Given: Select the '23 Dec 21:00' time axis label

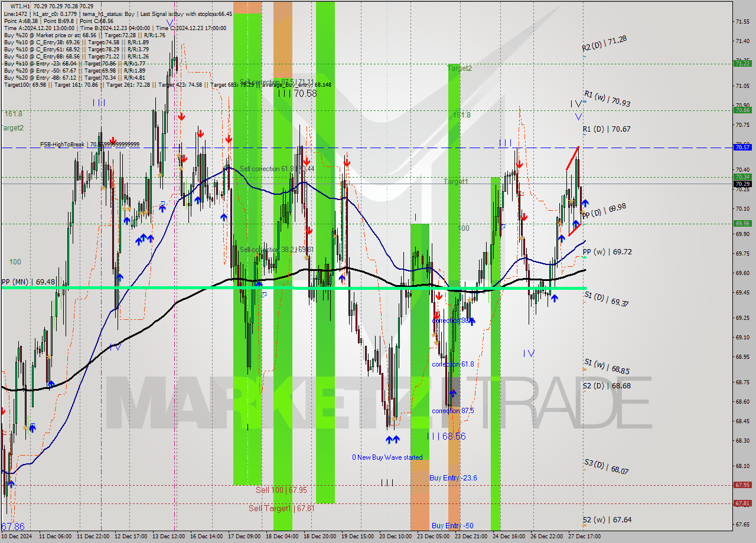Looking at the screenshot, I should coord(472,537).
